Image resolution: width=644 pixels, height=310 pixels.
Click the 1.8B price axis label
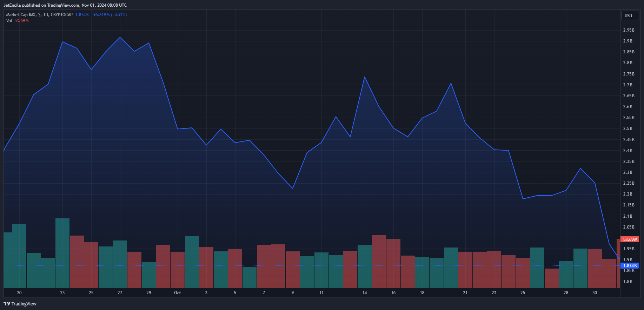(x=628, y=282)
